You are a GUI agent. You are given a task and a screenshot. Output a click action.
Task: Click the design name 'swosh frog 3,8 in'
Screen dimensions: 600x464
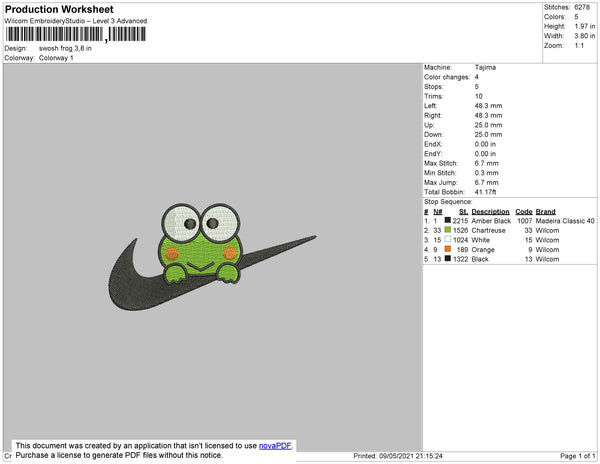tap(65, 48)
